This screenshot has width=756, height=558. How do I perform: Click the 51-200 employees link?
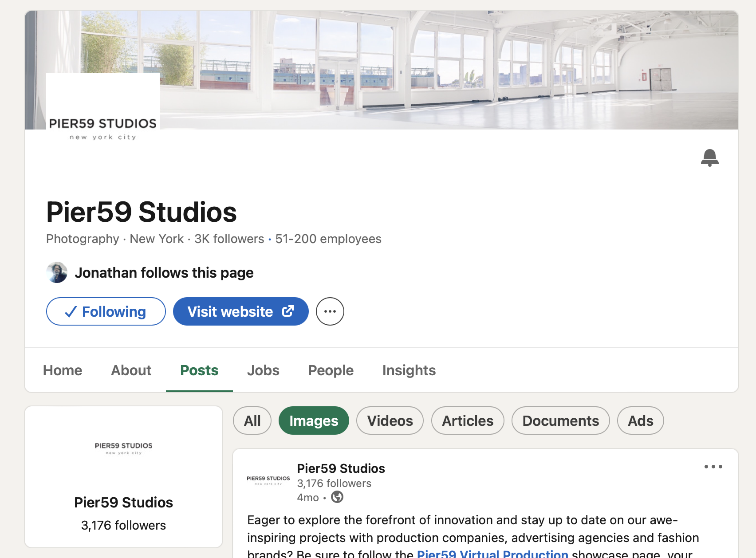(328, 239)
